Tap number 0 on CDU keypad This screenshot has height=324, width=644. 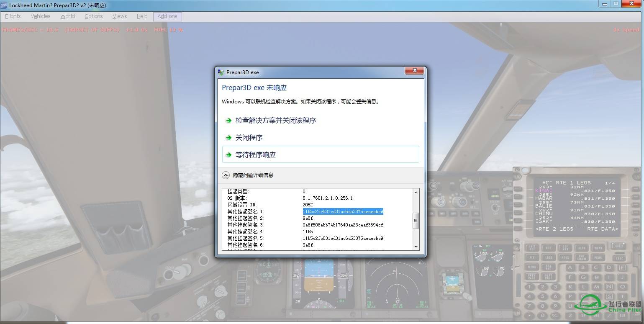(x=543, y=315)
